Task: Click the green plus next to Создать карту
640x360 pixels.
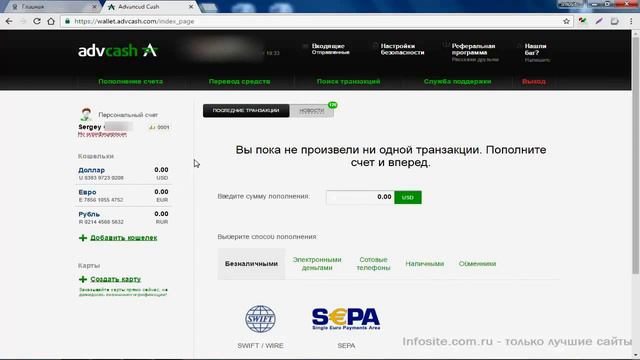Action: point(83,279)
